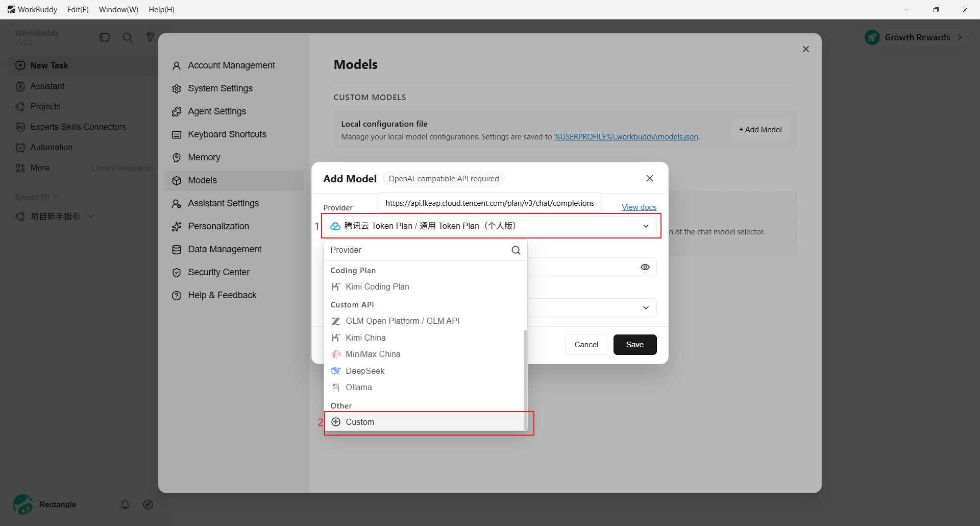This screenshot has width=980, height=526.
Task: Select DeepSeek provider
Action: pyautogui.click(x=425, y=371)
